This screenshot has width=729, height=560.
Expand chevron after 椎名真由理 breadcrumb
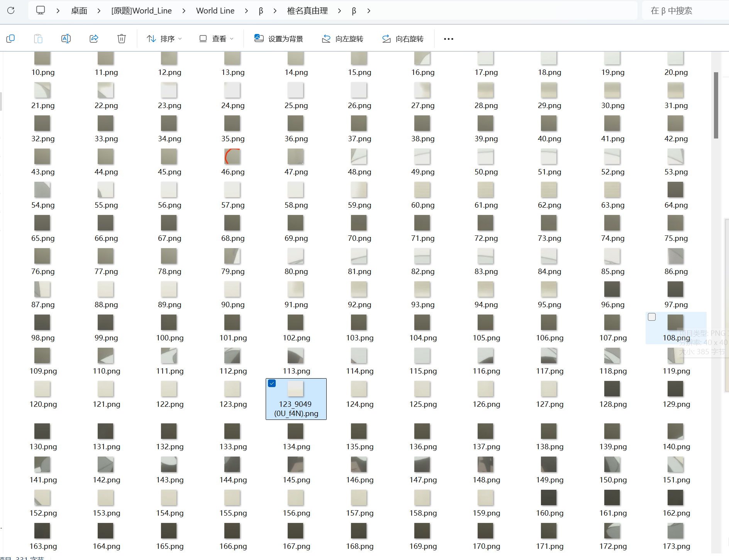tap(339, 11)
